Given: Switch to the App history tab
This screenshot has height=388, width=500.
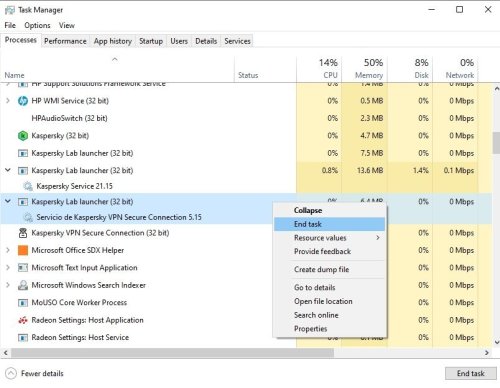Looking at the screenshot, I should 113,41.
